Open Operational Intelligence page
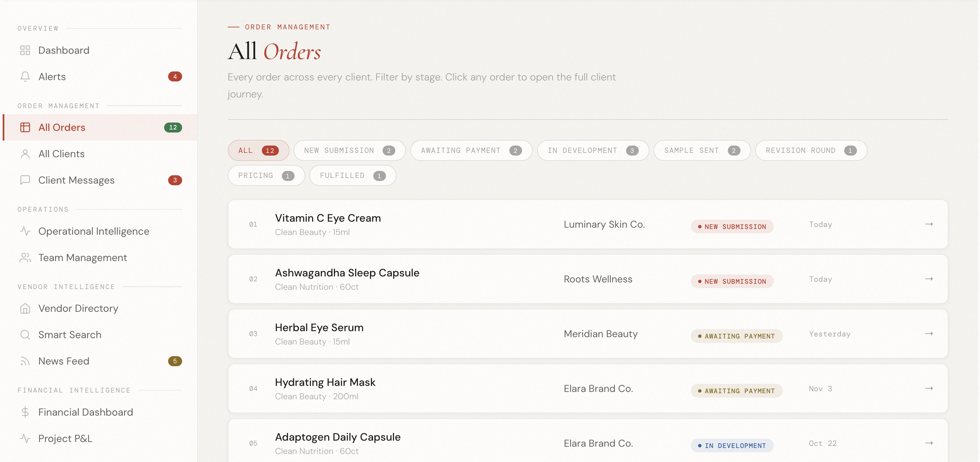 coord(100,231)
